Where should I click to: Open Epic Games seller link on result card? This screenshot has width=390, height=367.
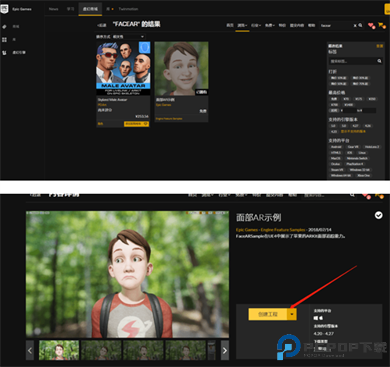click(x=163, y=105)
